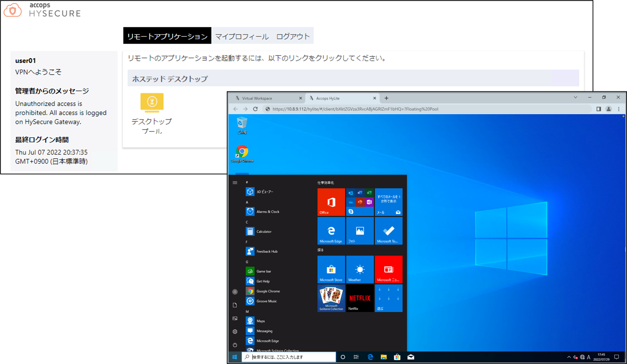The image size is (627, 364).
Task: Open Settings gear in Start sidebar
Action: (x=235, y=332)
